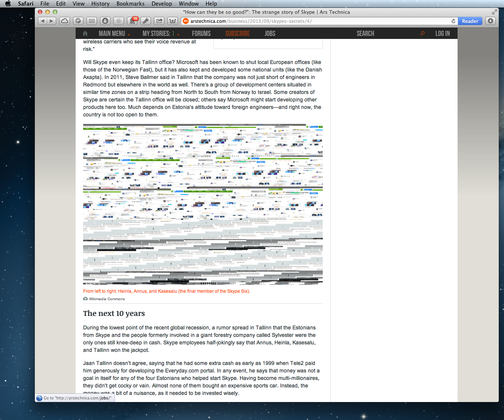Go forward to the next page

coord(52,21)
